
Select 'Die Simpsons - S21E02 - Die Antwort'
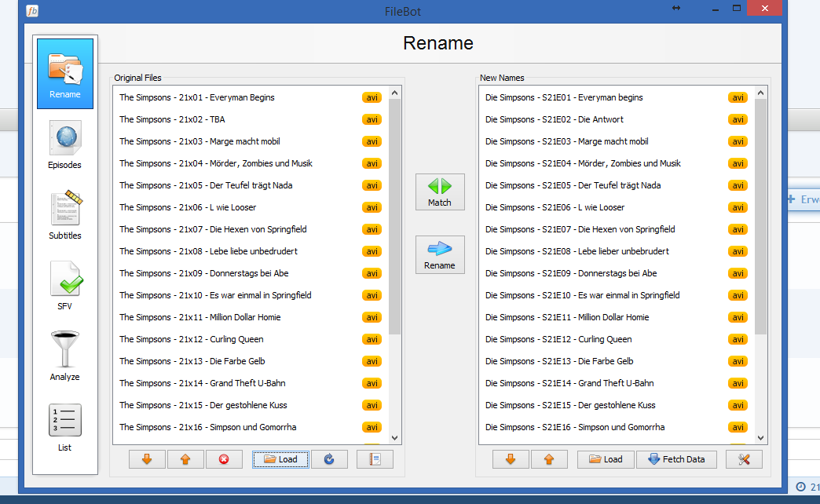(x=617, y=120)
